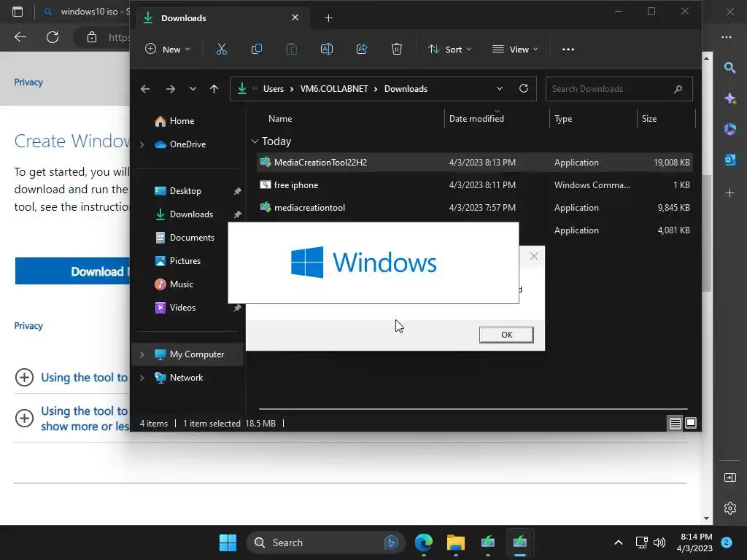
Task: Sort by Size column header
Action: coord(649,119)
